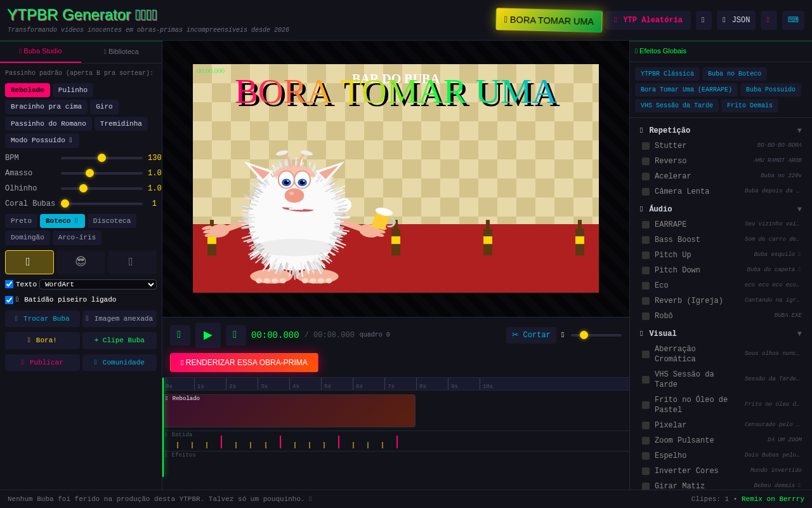Check the Bass Boost effect
The image size is (812, 508).
click(646, 240)
